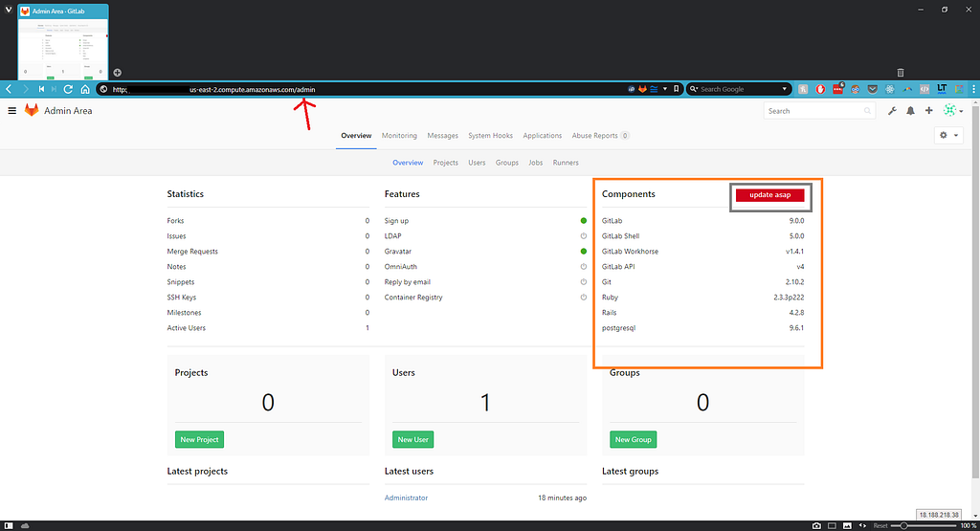Go to browser home page icon
The width and height of the screenshot is (980, 531).
[x=85, y=89]
